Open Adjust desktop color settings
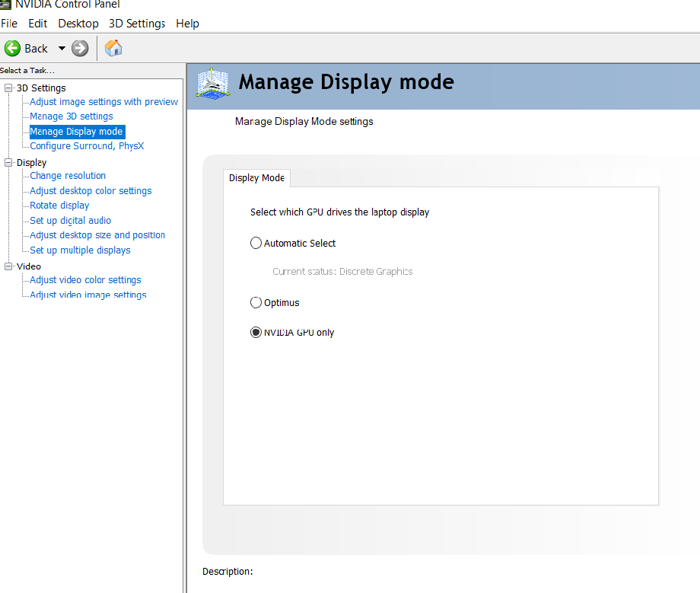 91,190
